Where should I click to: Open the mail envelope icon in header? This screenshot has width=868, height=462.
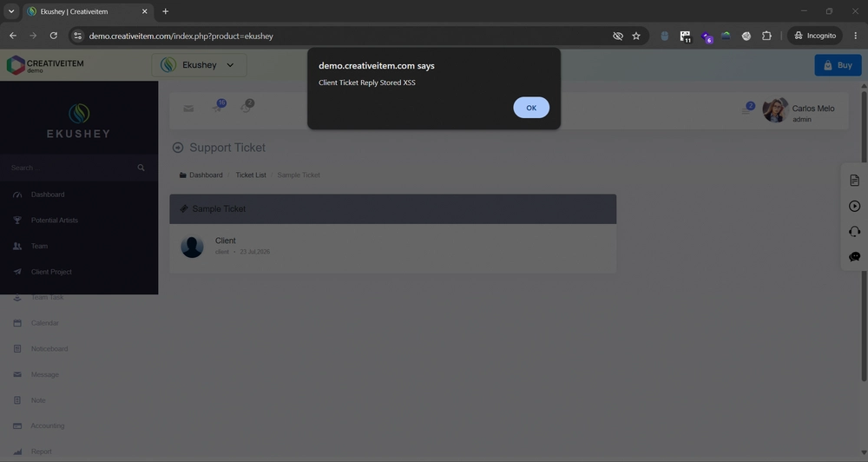[188, 109]
